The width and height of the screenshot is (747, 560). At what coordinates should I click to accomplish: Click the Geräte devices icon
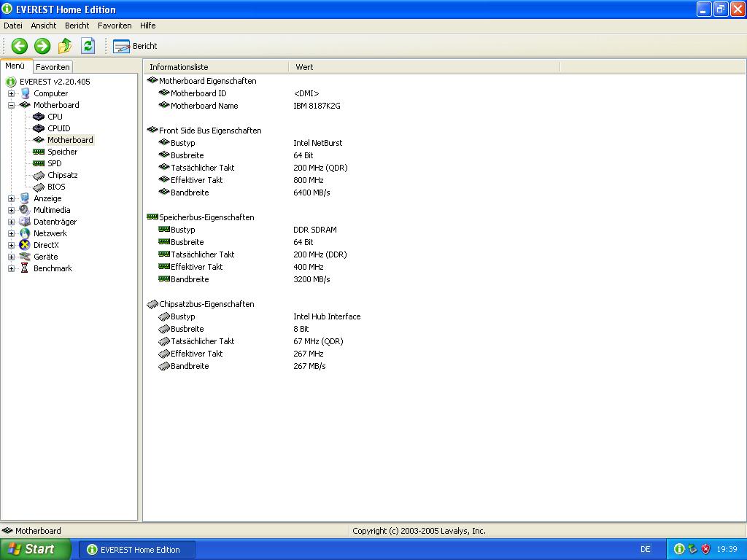click(25, 257)
